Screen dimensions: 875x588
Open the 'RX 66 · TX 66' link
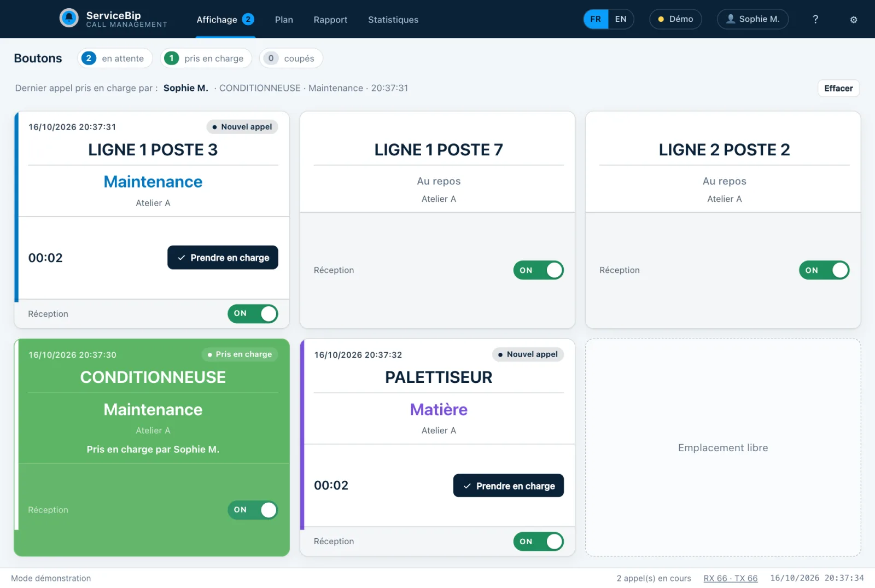click(731, 578)
